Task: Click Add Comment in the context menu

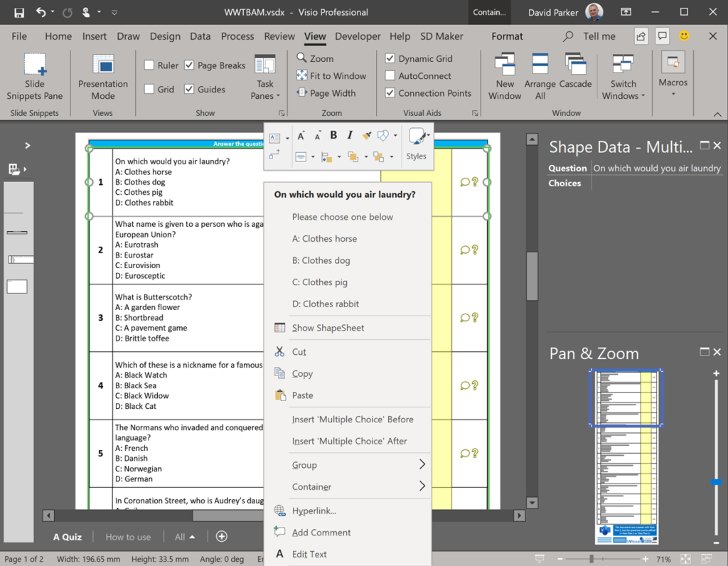Action: click(x=321, y=532)
